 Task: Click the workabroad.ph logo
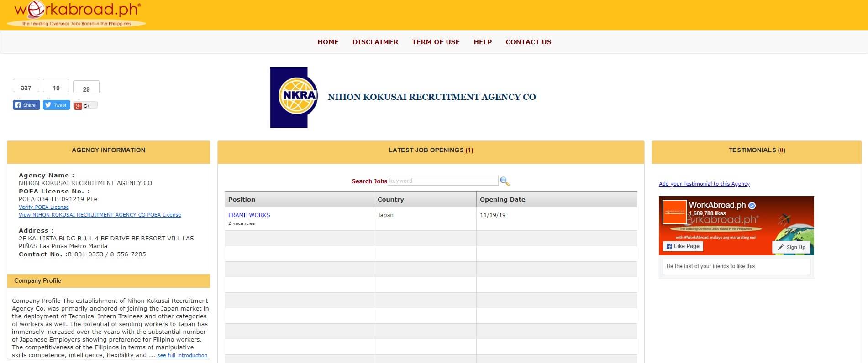click(77, 14)
